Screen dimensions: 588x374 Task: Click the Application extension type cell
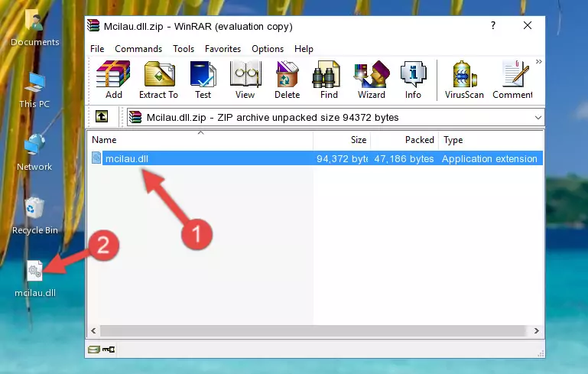(x=489, y=159)
